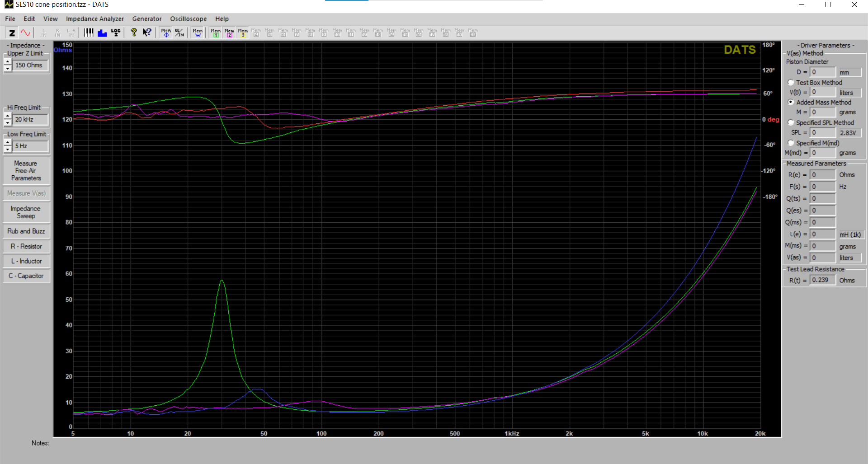This screenshot has width=868, height=464.
Task: Open the View menu
Action: [50, 19]
